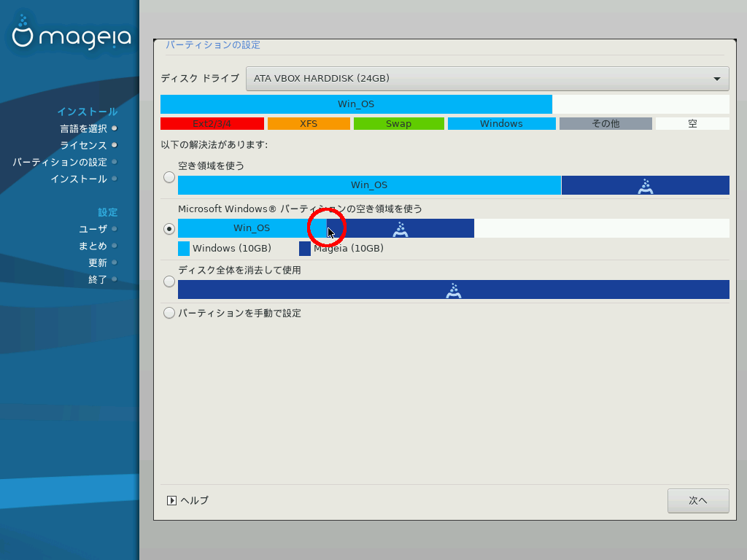
Task: Click the パーティションの設定 dialog title
Action: pyautogui.click(x=213, y=45)
